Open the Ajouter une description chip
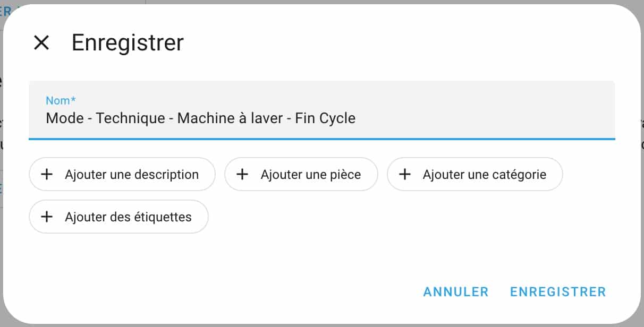The image size is (644, 327). pyautogui.click(x=122, y=174)
